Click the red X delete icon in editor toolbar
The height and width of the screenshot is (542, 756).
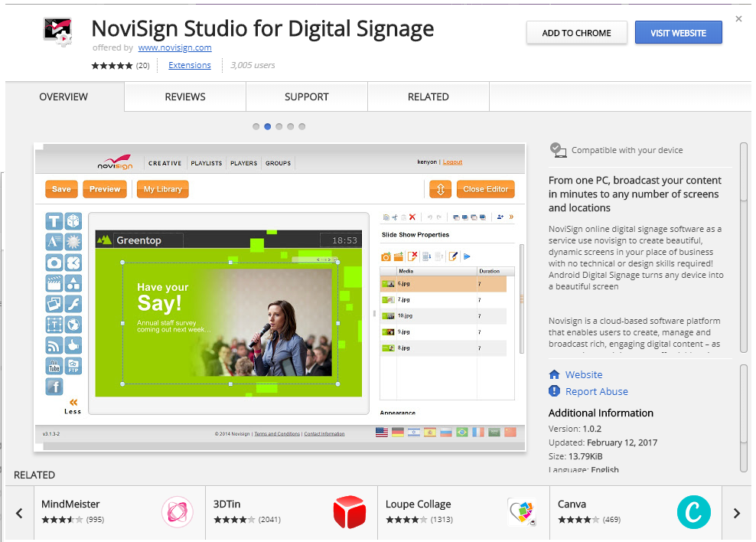(412, 217)
